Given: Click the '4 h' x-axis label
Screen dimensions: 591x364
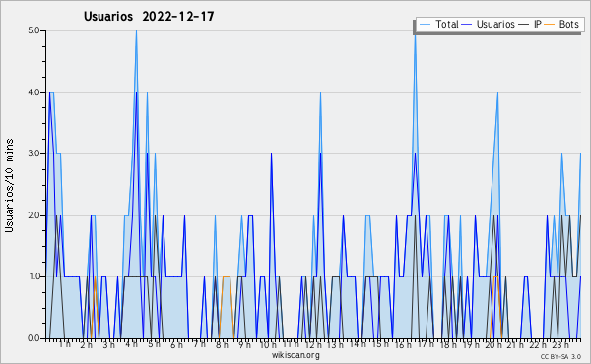Looking at the screenshot, I should (132, 344).
